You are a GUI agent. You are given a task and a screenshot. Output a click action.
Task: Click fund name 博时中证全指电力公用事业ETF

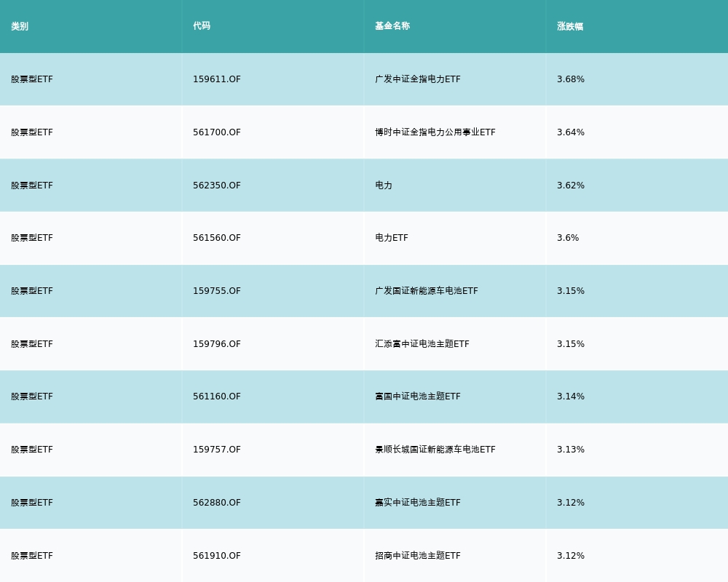pyautogui.click(x=435, y=132)
